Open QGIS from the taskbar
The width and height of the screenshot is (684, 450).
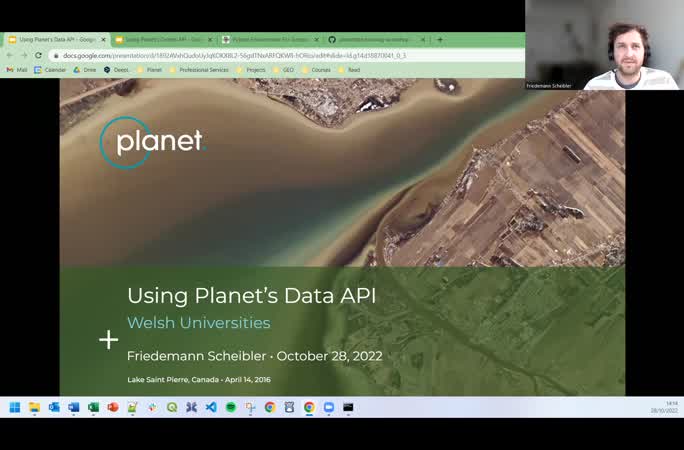(172, 407)
